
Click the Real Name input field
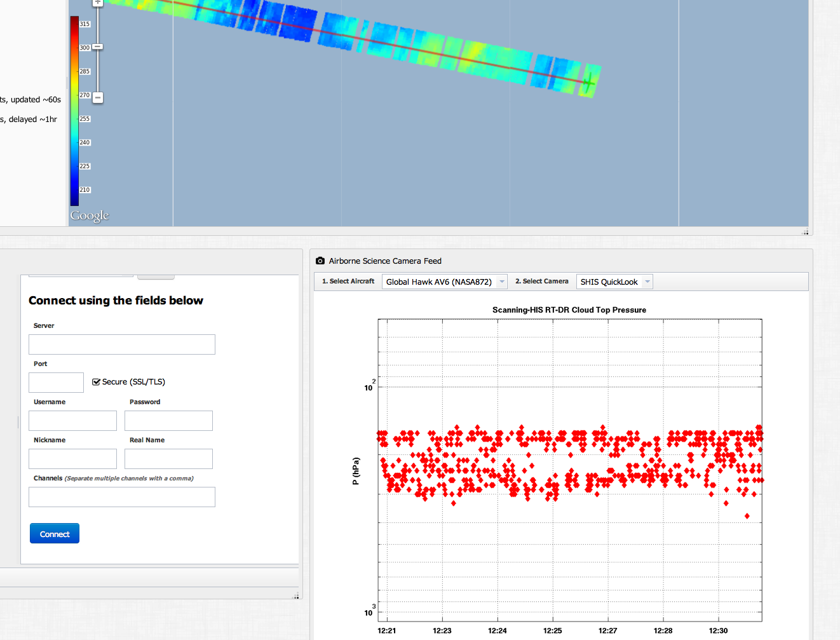[168, 459]
